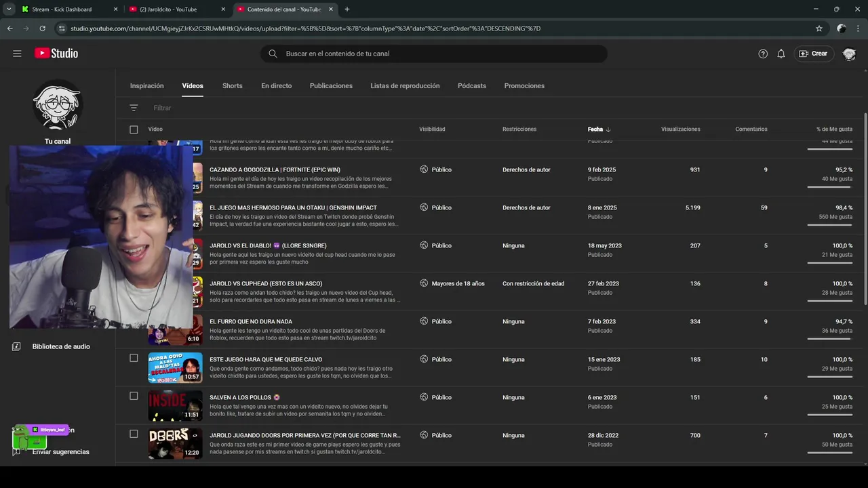
Task: Select the Vídeos tab
Action: [x=193, y=86]
